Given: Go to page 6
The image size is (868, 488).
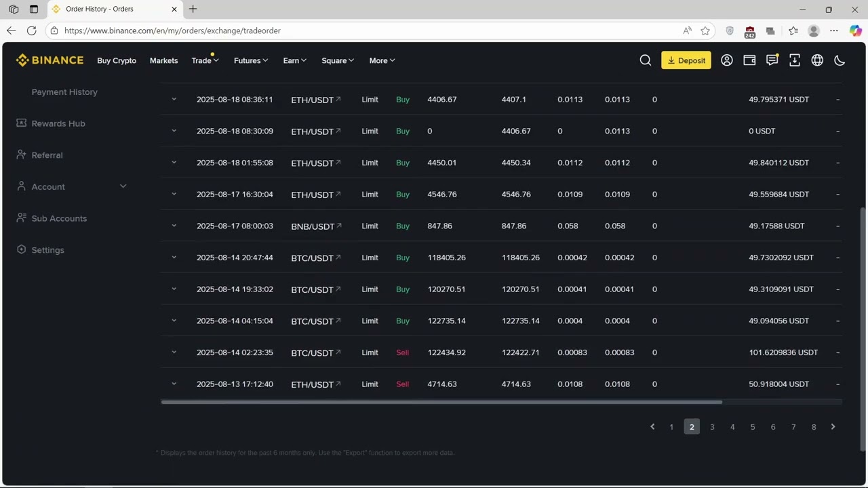Looking at the screenshot, I should 773,426.
